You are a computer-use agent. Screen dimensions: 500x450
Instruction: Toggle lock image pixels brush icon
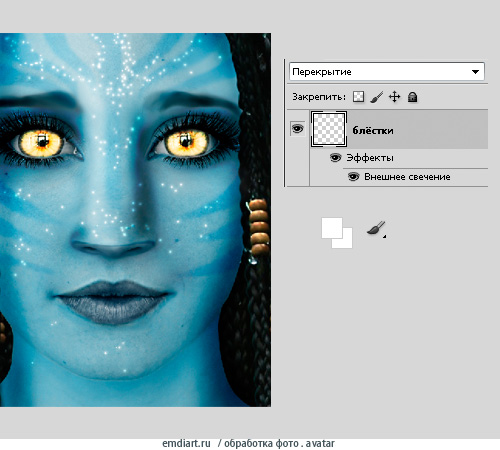coord(377,97)
